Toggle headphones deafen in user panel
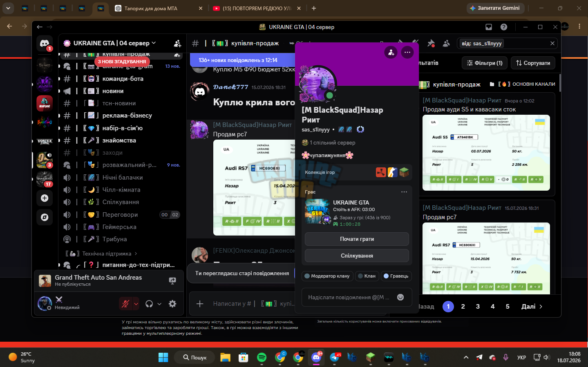The height and width of the screenshot is (367, 588). click(149, 304)
